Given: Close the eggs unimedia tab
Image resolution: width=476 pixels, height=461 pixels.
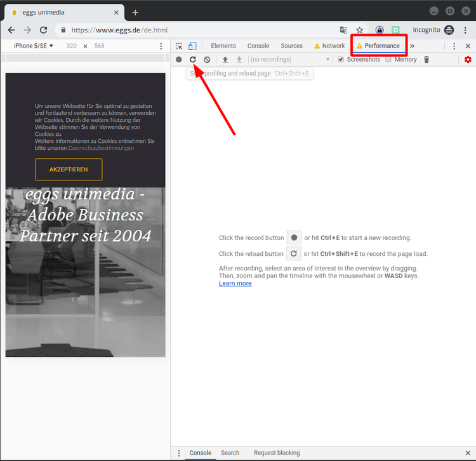Looking at the screenshot, I should 116,13.
